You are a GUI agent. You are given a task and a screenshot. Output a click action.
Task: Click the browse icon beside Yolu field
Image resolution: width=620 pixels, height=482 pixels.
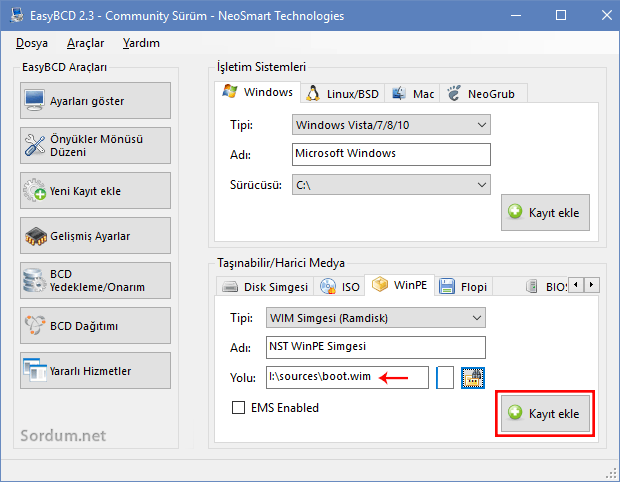(473, 377)
